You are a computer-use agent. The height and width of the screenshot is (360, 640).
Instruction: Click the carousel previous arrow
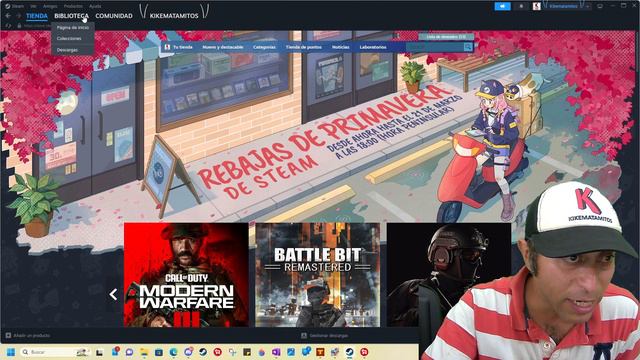pos(113,294)
